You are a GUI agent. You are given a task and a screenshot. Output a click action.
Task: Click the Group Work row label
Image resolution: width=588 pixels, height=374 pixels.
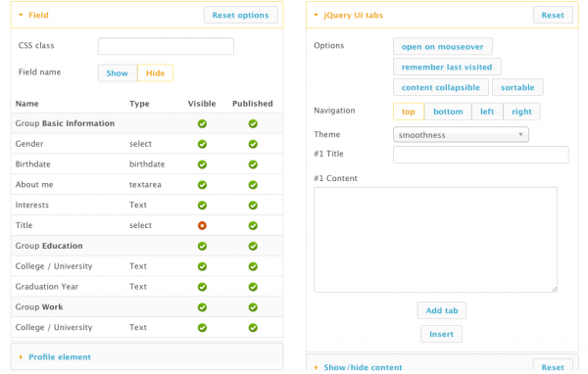coord(39,306)
